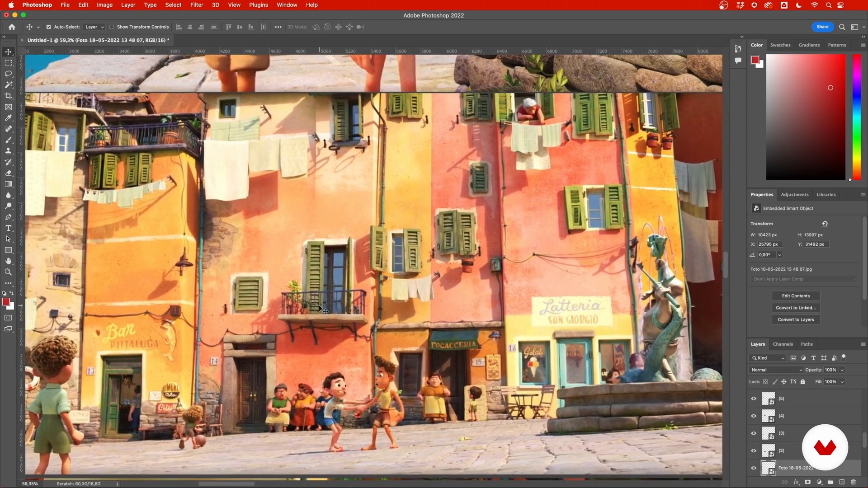Open the Normal blend mode dropdown
Image resolution: width=868 pixels, height=488 pixels.
[776, 370]
